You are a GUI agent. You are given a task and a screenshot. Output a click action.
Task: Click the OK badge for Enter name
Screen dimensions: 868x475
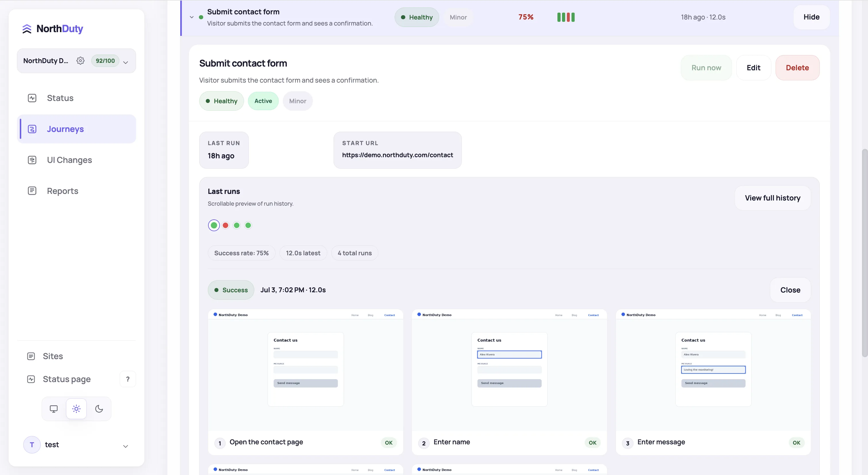pos(592,443)
